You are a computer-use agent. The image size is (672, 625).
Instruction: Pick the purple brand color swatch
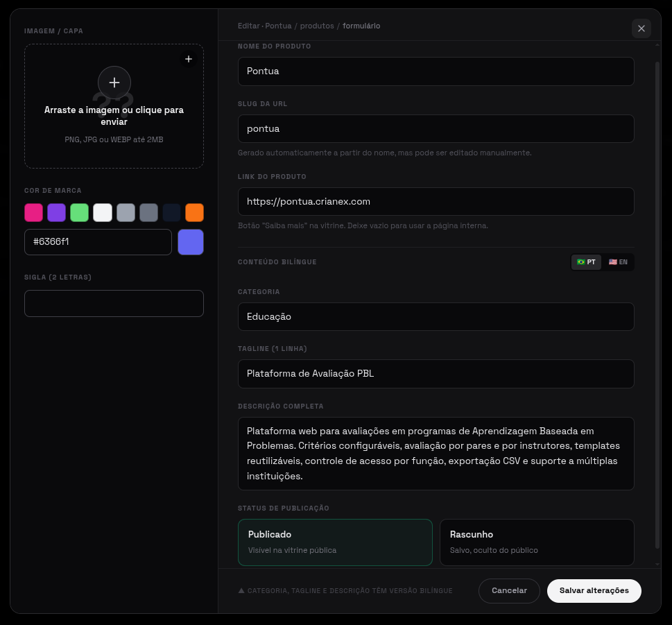pos(57,213)
